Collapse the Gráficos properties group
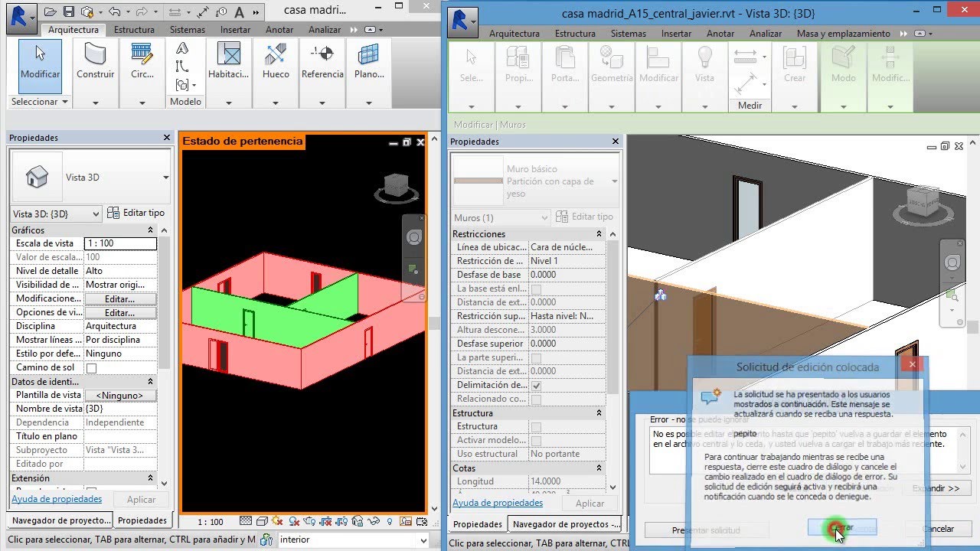This screenshot has height=551, width=980. point(150,230)
